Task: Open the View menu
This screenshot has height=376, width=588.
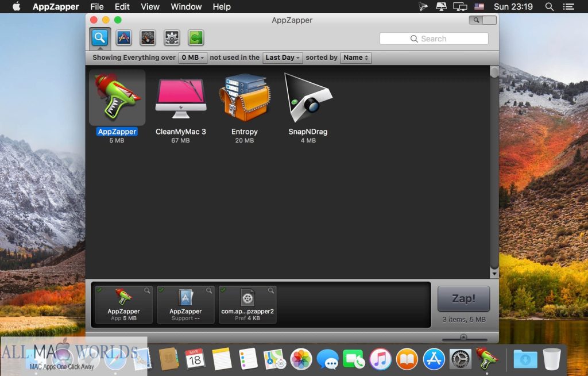Action: tap(150, 7)
